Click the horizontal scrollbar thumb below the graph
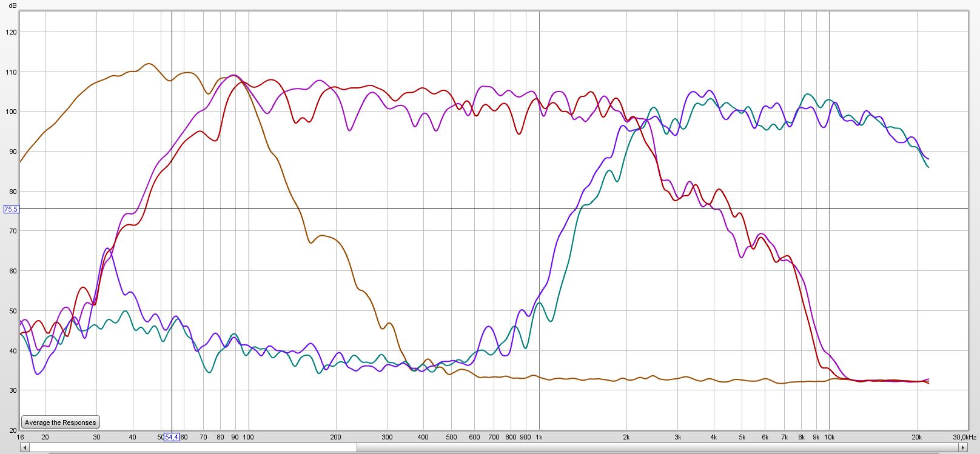The image size is (980, 454). [193, 448]
